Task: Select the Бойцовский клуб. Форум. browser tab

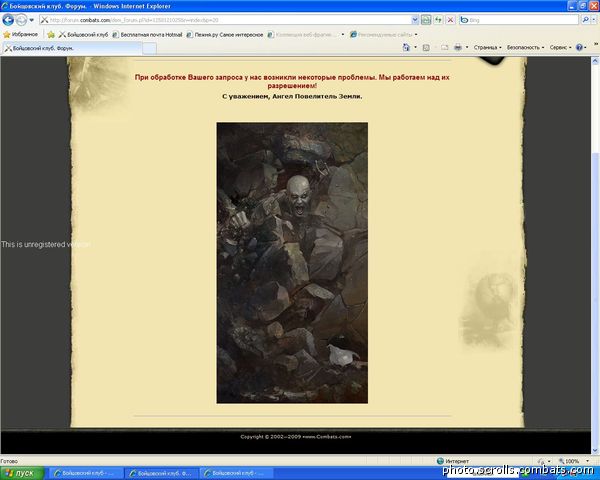Action: click(73, 48)
